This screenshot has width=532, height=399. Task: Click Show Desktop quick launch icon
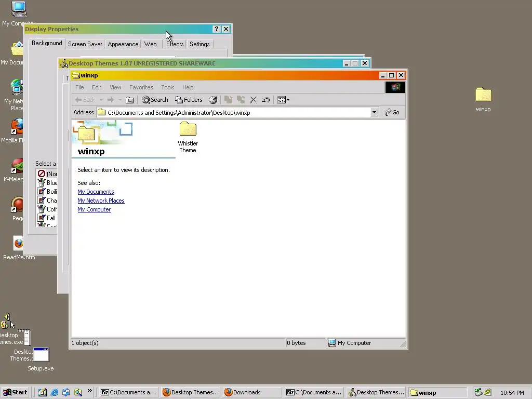[x=43, y=392]
